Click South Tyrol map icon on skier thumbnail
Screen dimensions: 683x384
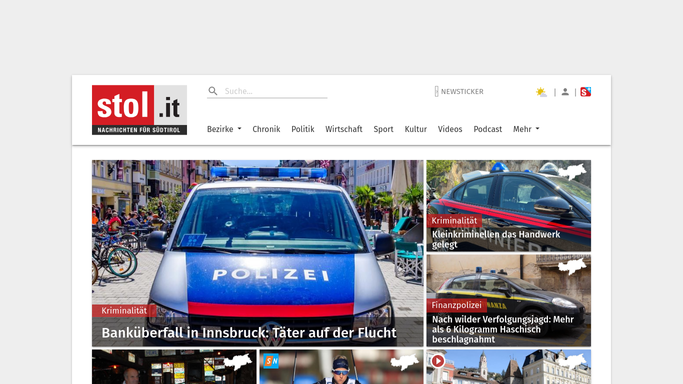pyautogui.click(x=405, y=361)
